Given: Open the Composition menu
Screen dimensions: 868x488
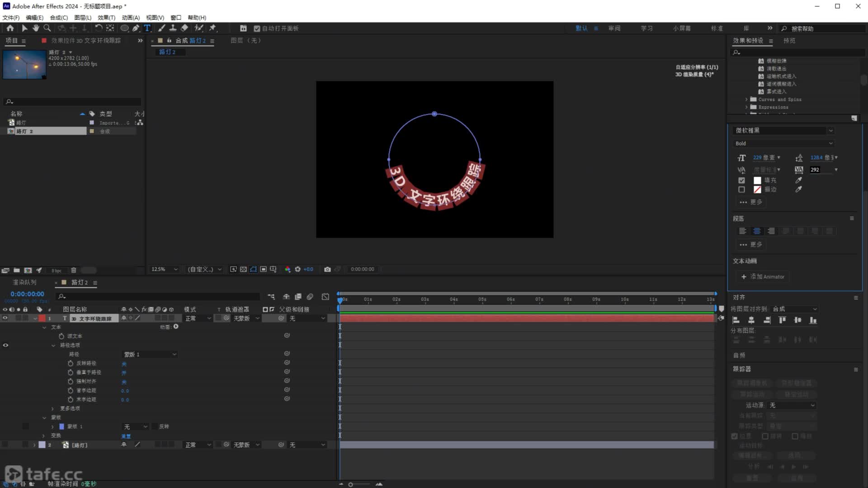Looking at the screenshot, I should pyautogui.click(x=59, y=18).
